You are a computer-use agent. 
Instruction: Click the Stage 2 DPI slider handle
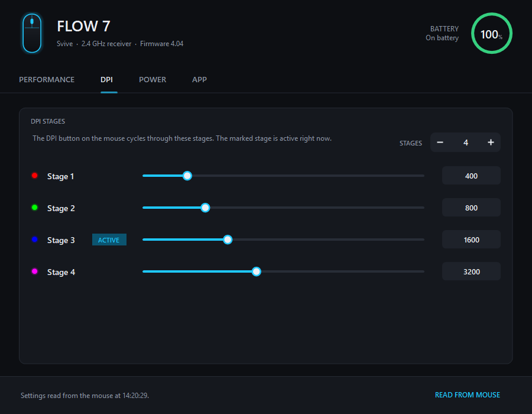click(x=205, y=208)
